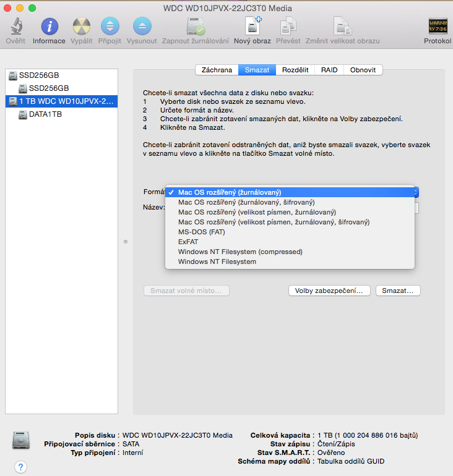Image resolution: width=453 pixels, height=476 pixels.
Task: Click the Ověřit microscope toolbar icon
Action: (15, 27)
